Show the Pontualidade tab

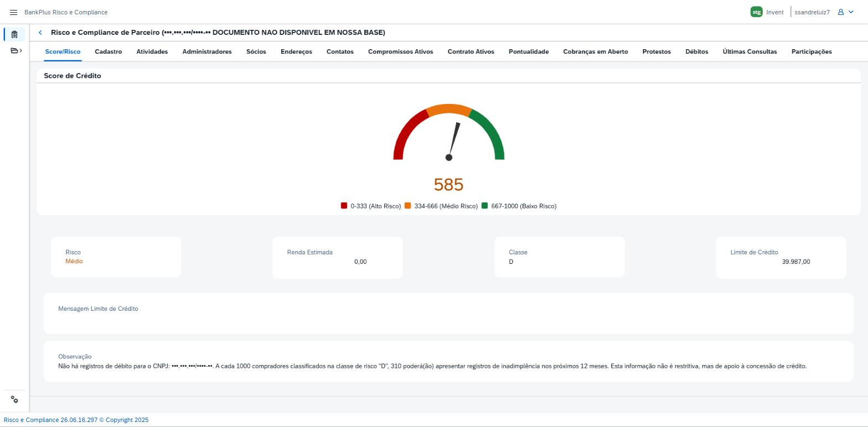(x=529, y=51)
